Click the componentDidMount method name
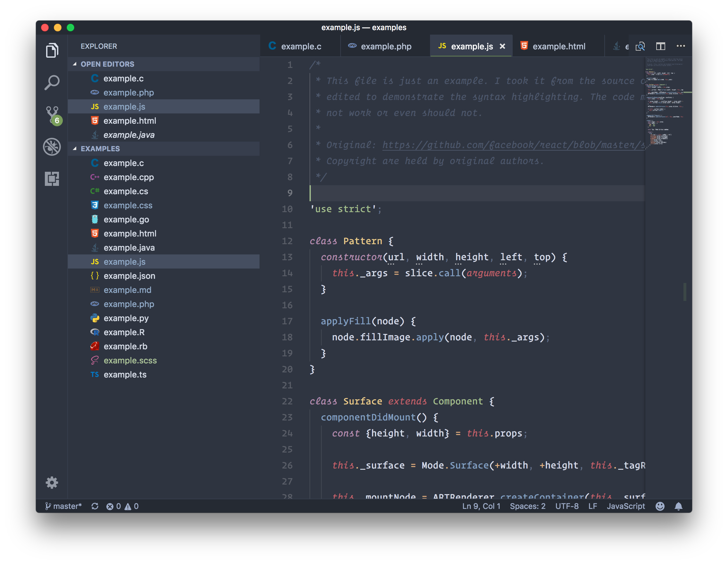The image size is (728, 564). pos(368,417)
